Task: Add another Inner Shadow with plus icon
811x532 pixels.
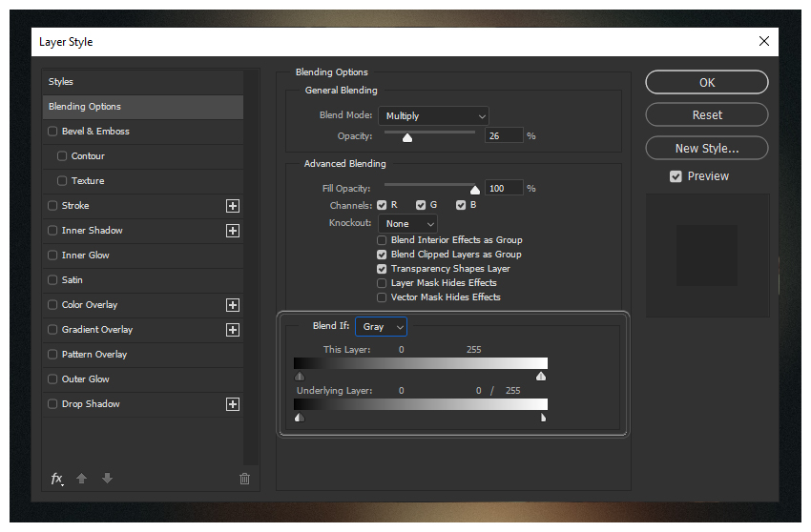Action: click(233, 231)
